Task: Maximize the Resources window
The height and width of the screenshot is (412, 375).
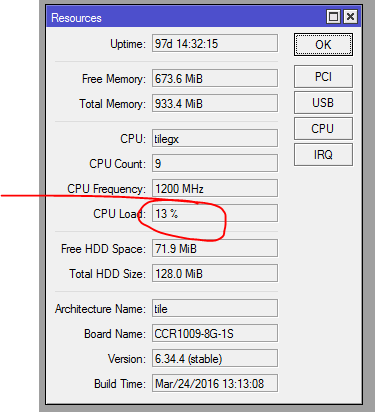Action: 333,17
